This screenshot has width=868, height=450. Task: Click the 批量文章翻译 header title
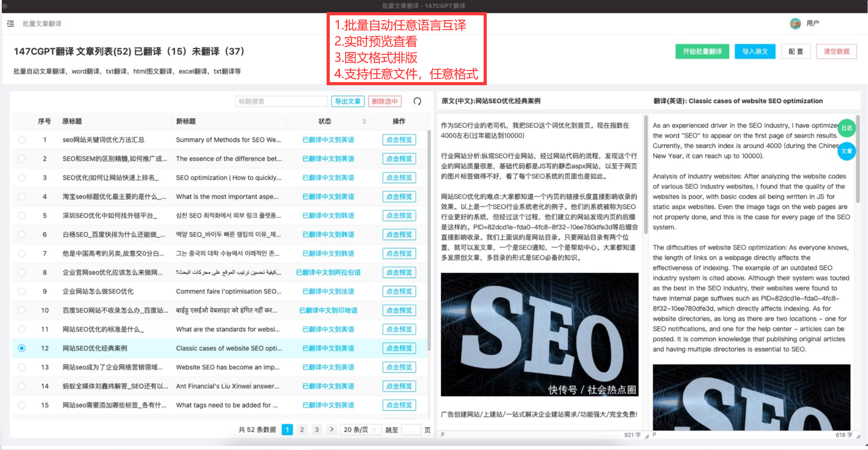43,23
